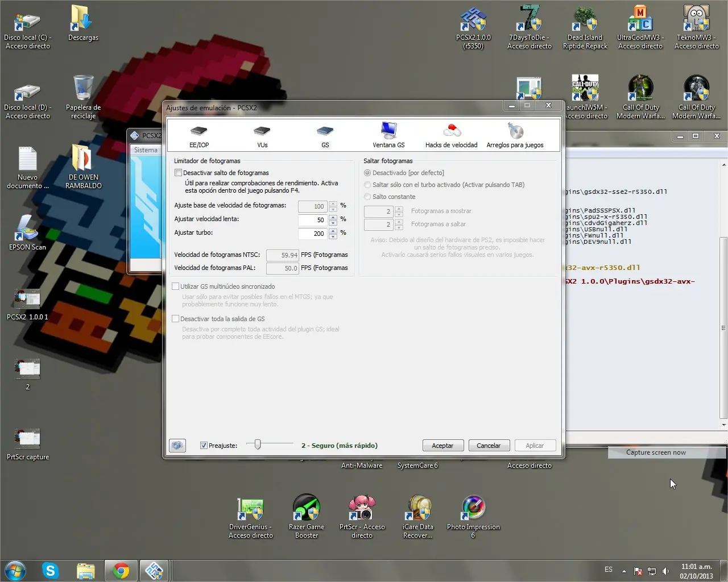Select Dead Island Riptide Repack icon
Viewport: 728px width, 582px height.
[585, 27]
